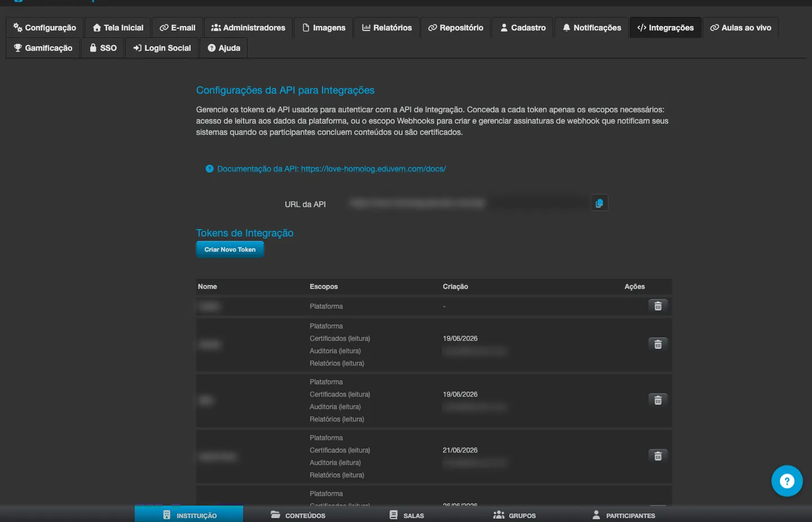
Task: Click the Escopos column header
Action: click(324, 287)
